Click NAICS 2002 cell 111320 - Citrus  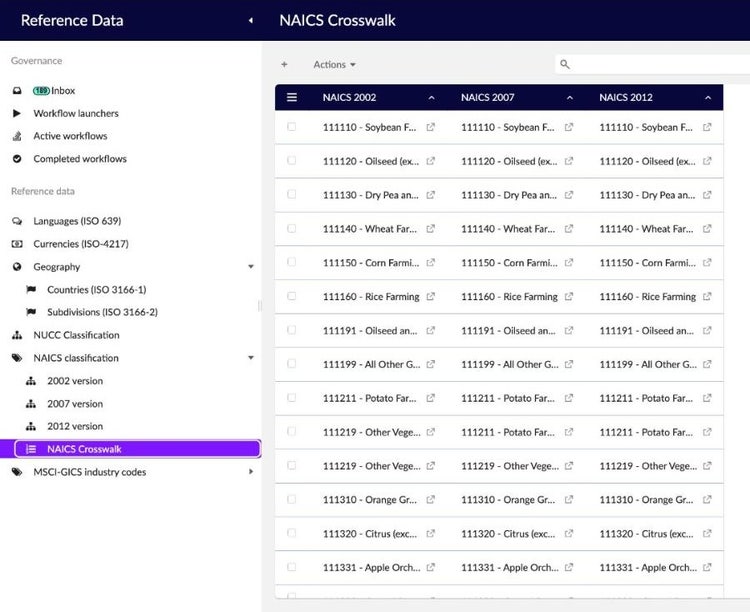coord(370,534)
